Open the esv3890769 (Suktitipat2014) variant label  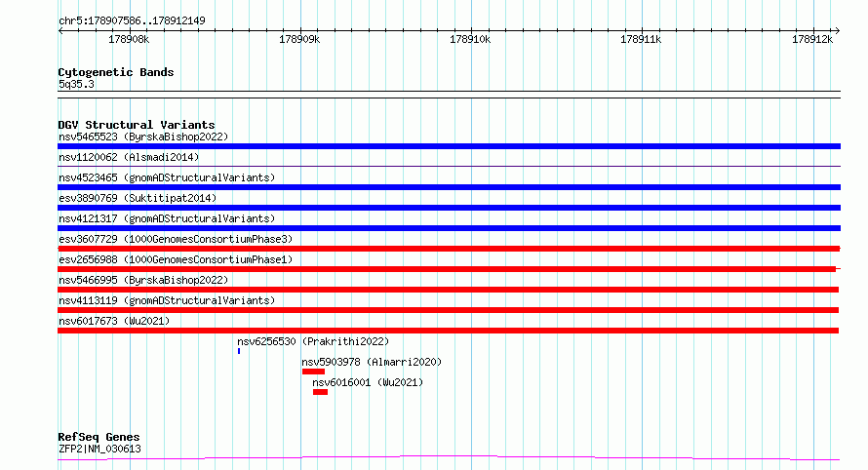point(138,198)
